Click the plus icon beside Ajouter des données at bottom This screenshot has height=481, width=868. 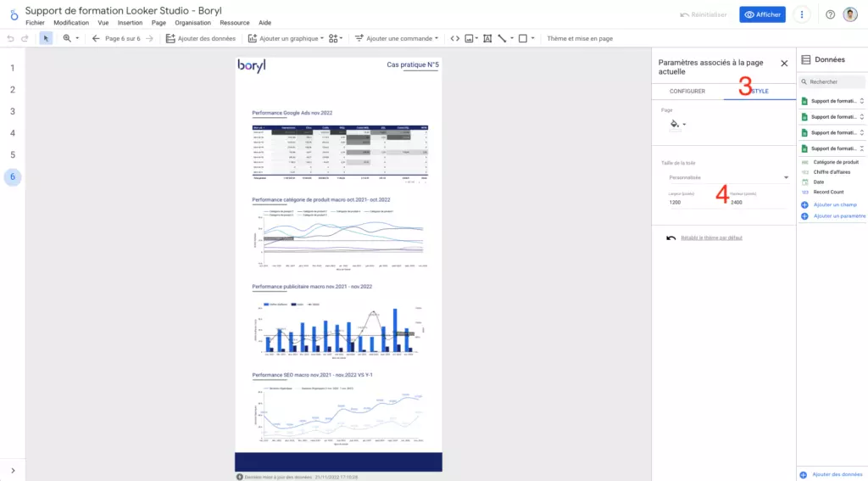pos(804,475)
